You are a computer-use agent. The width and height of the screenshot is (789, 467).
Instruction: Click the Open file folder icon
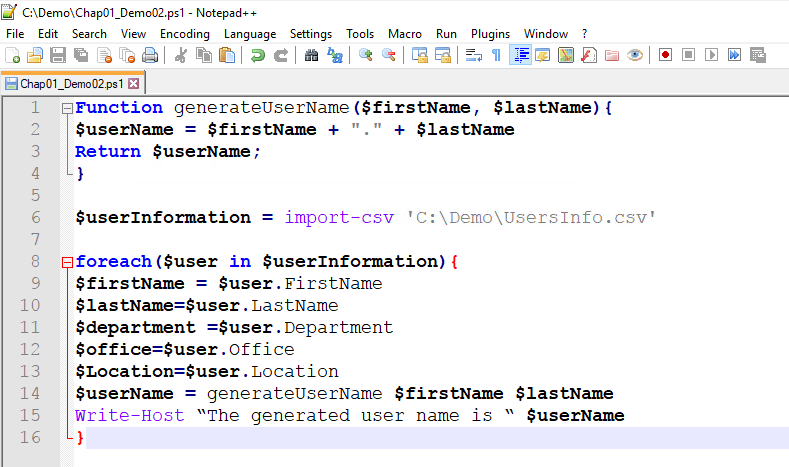[35, 55]
